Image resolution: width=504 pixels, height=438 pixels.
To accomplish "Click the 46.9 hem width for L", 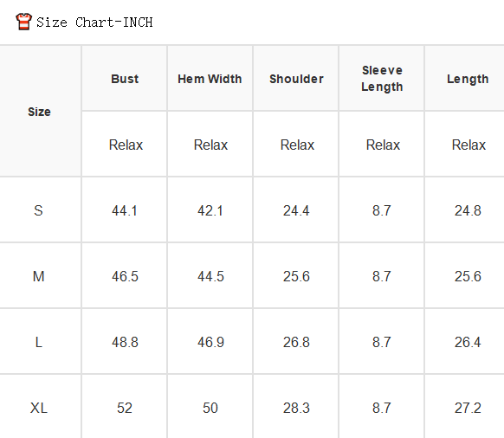I will [x=210, y=342].
